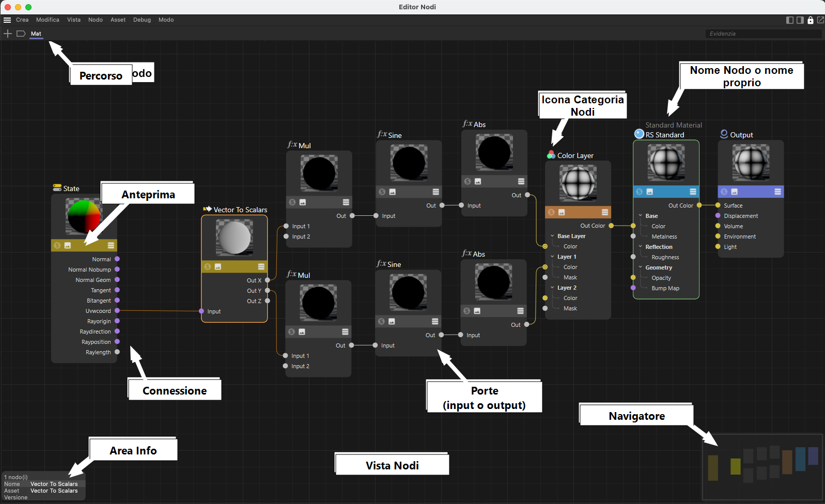Click the Output node category icon

pos(724,134)
